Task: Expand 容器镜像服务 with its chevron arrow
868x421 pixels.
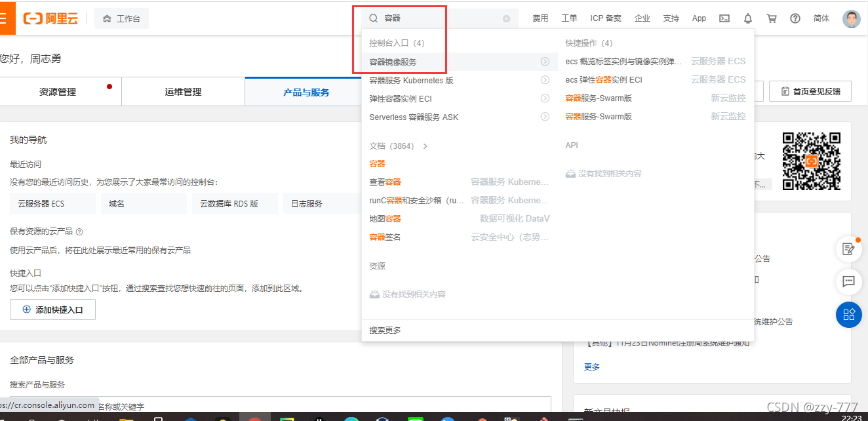Action: [545, 61]
